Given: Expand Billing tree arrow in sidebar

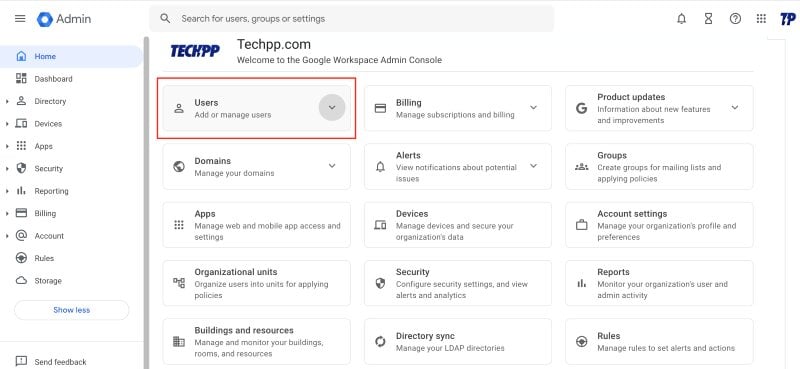Looking at the screenshot, I should 7,214.
